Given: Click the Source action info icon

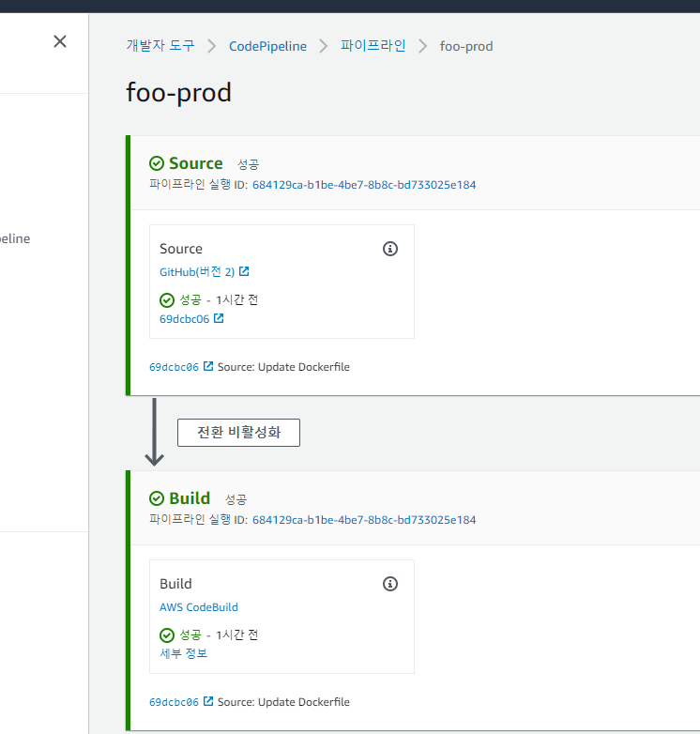Looking at the screenshot, I should 390,249.
